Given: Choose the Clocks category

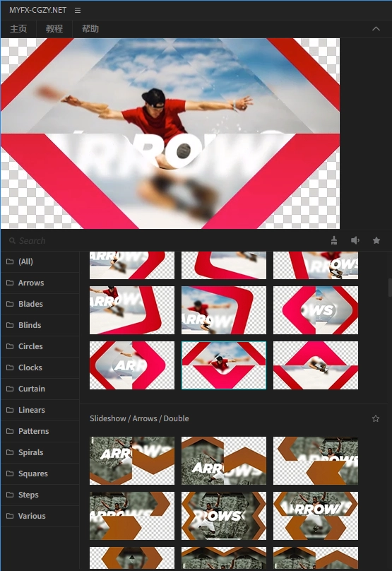Looking at the screenshot, I should point(40,367).
